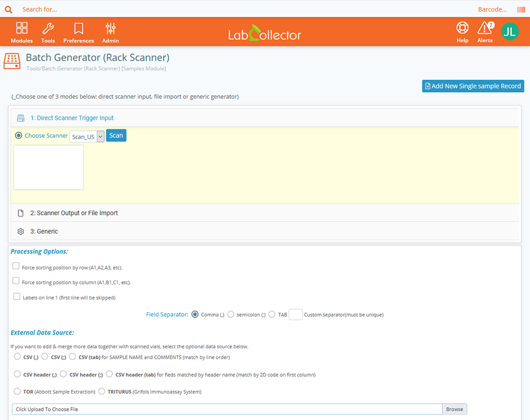
Task: Click the Tools/Batch Generator breadcrumb text
Action: tap(96, 69)
